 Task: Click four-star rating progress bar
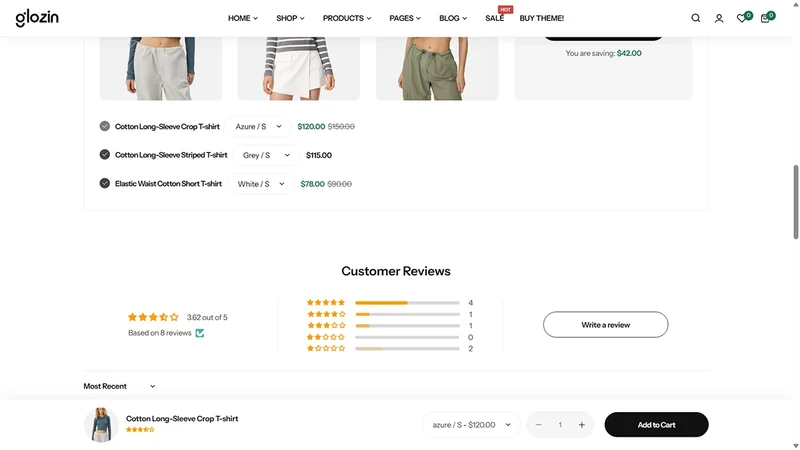(x=407, y=314)
